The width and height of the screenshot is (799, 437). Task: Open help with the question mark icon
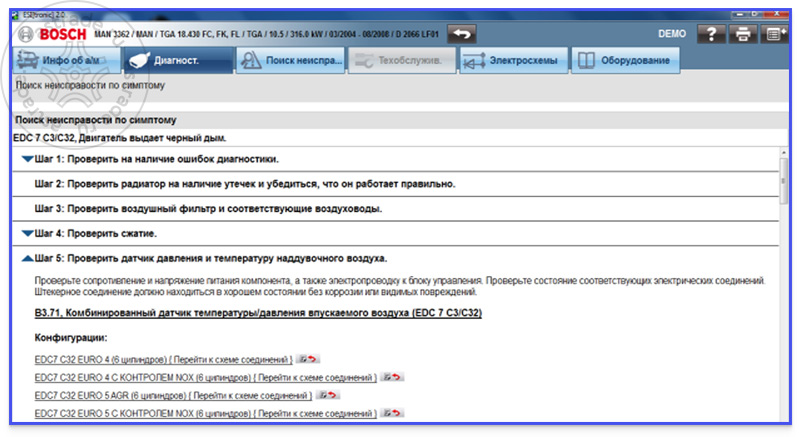tap(711, 34)
